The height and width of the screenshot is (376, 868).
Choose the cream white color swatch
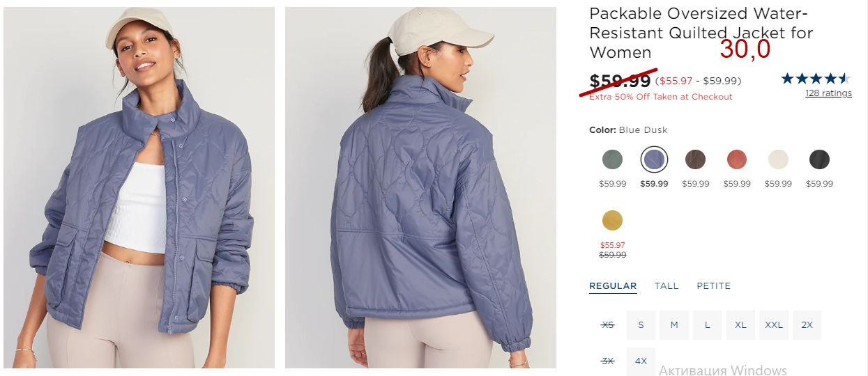pyautogui.click(x=778, y=159)
